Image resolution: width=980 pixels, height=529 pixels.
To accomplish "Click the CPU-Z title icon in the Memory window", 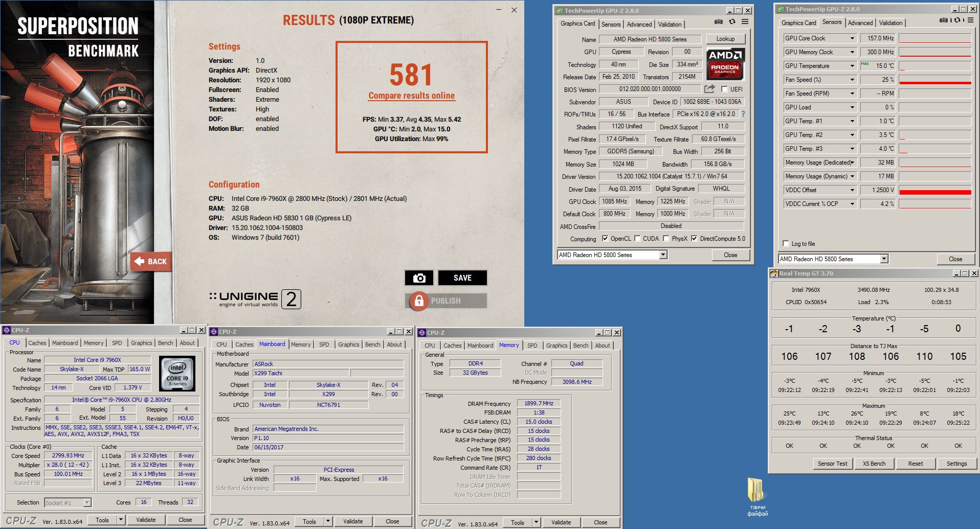I will coord(422,333).
